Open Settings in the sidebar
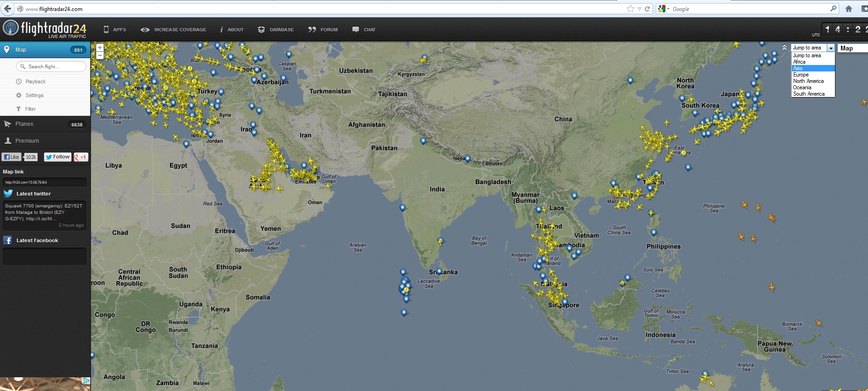The image size is (868, 391). click(34, 95)
